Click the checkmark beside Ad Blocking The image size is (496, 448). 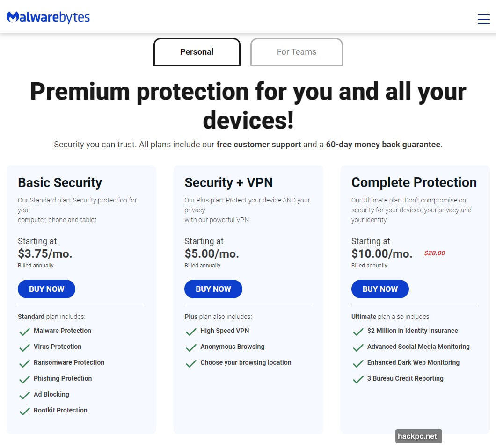24,394
